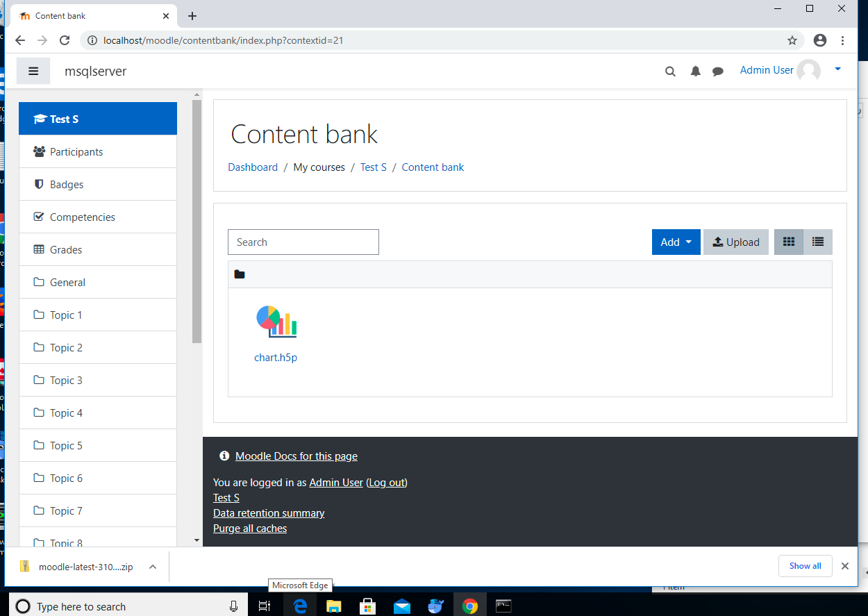Select the Test S course sidebar item
868x616 pixels.
[98, 119]
